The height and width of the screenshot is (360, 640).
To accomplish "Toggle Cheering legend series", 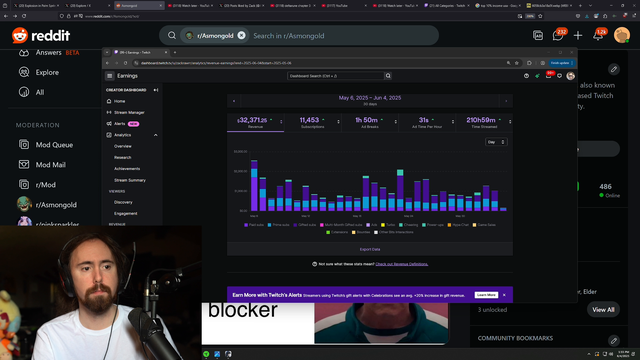I will (x=409, y=225).
